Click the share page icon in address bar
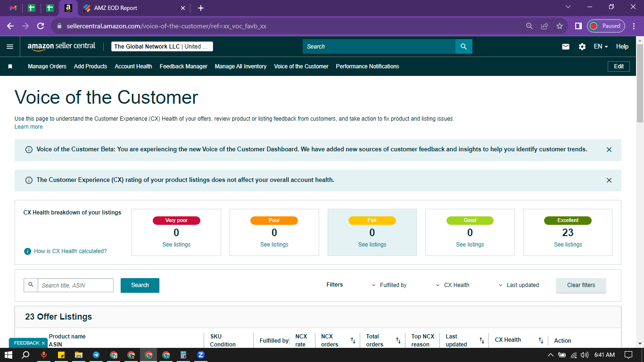 [x=545, y=26]
